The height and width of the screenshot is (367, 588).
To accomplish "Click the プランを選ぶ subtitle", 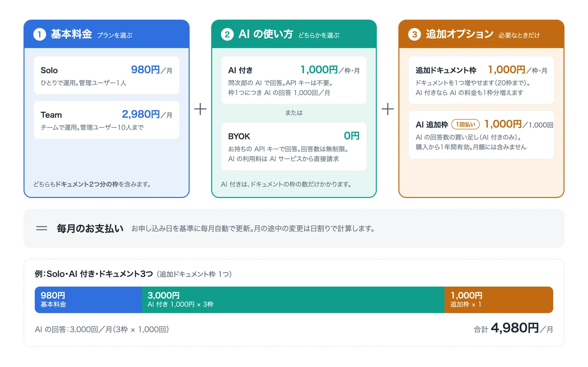I will [115, 35].
